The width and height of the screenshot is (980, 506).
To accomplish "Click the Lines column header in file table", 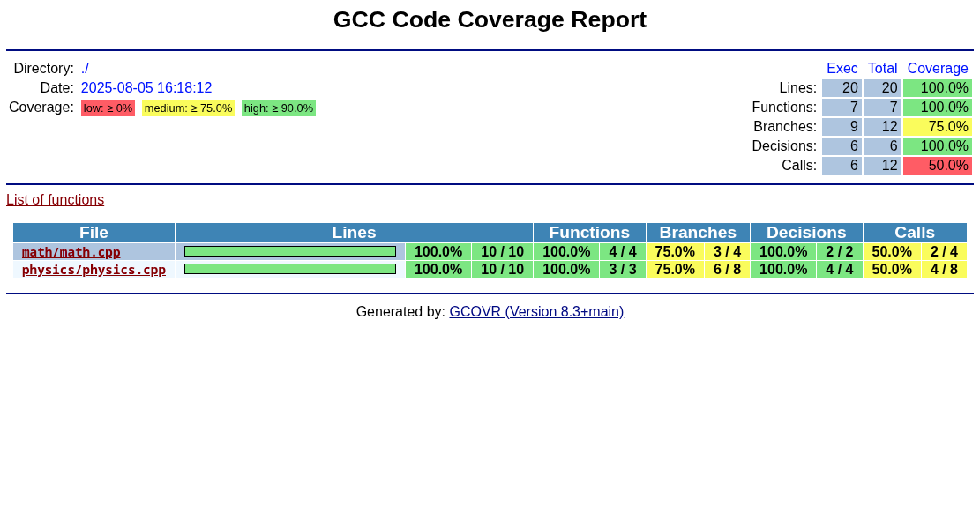I will 354,233.
